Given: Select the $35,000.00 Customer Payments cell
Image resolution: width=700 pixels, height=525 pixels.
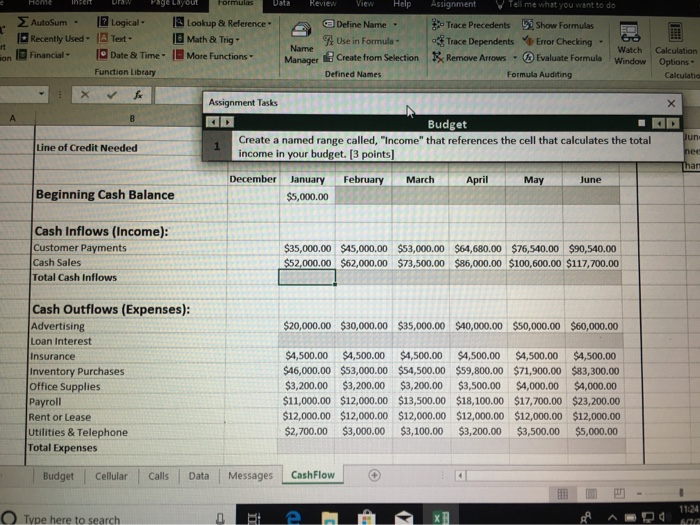Looking at the screenshot, I should tap(307, 248).
